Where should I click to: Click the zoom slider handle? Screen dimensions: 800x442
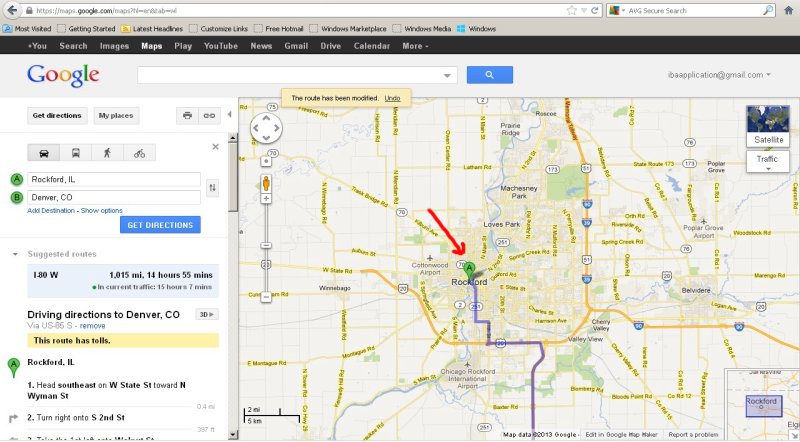[266, 245]
